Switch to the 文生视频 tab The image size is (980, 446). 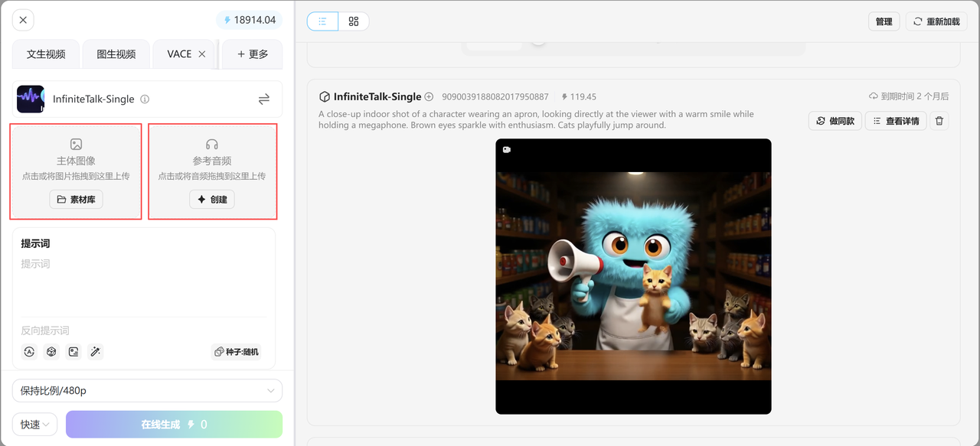click(x=46, y=54)
